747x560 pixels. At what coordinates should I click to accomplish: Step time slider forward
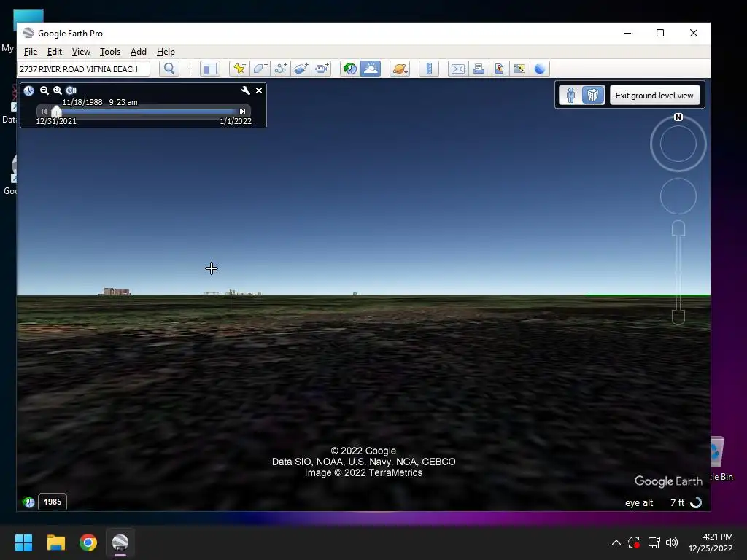[x=242, y=112]
